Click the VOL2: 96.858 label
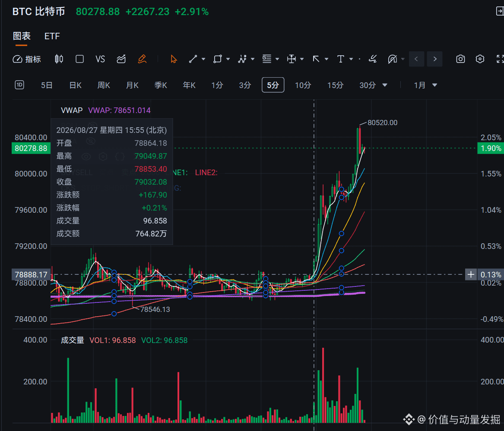The image size is (504, 431). point(164,340)
